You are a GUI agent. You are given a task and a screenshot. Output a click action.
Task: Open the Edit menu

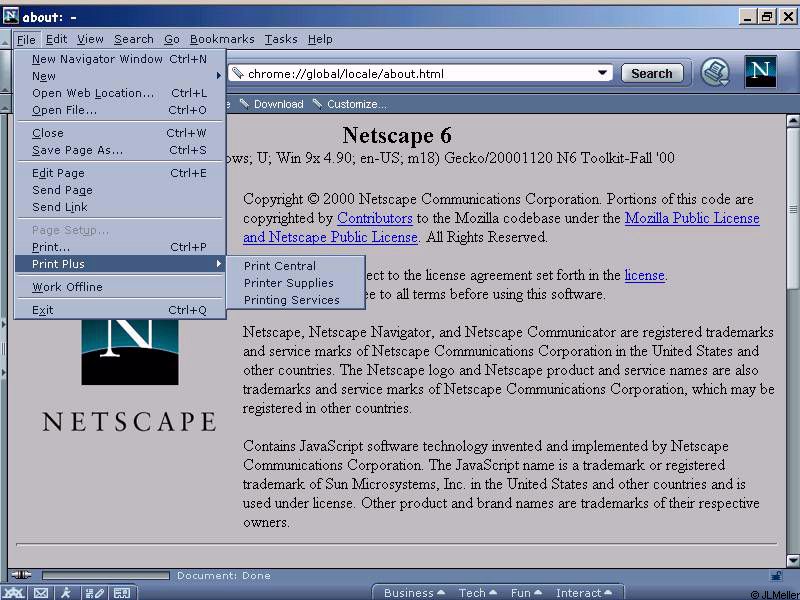[56, 39]
